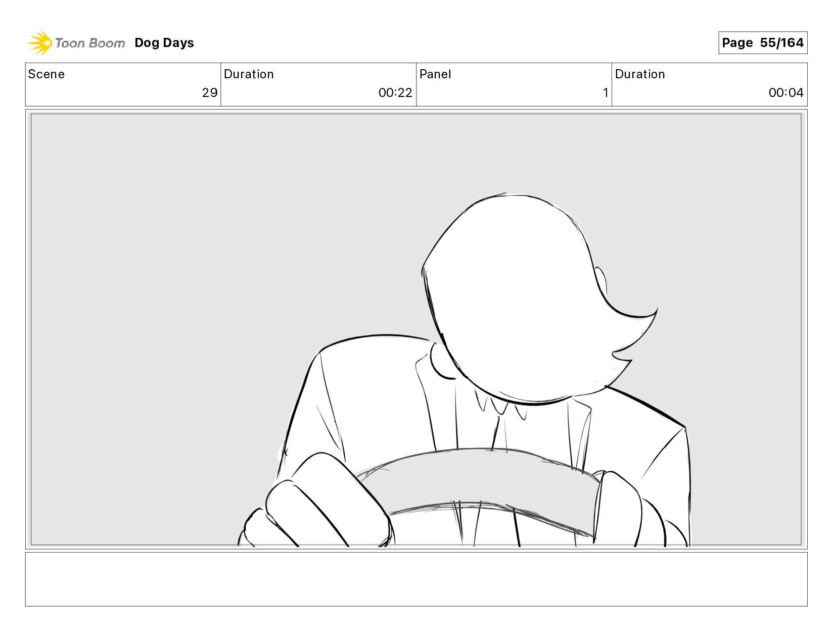This screenshot has height=644, width=834.
Task: Click the 'Panel' label
Action: click(435, 74)
